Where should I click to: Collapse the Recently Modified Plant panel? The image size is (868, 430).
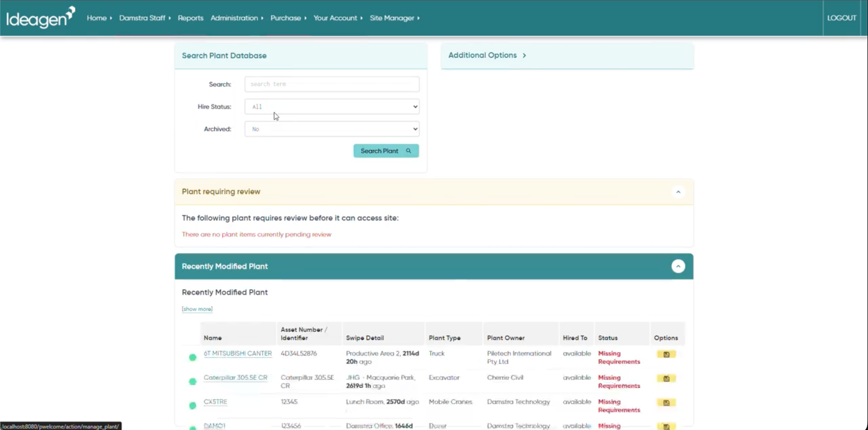coord(678,266)
